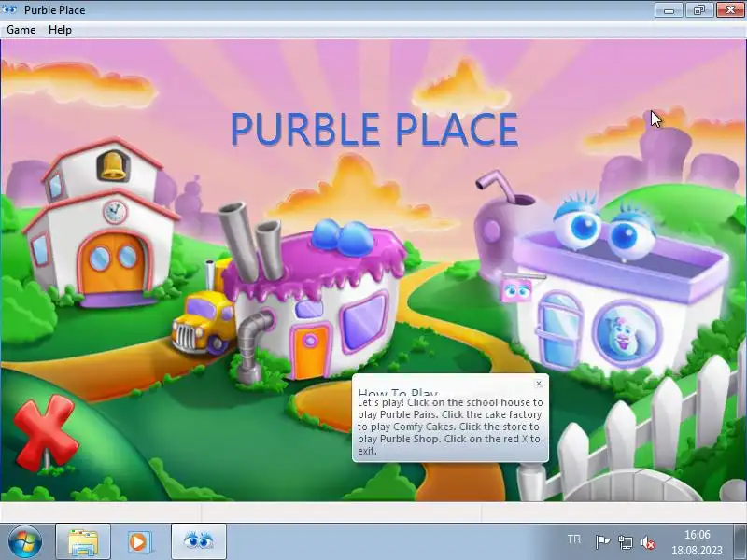Click the network status tray icon

point(625,542)
